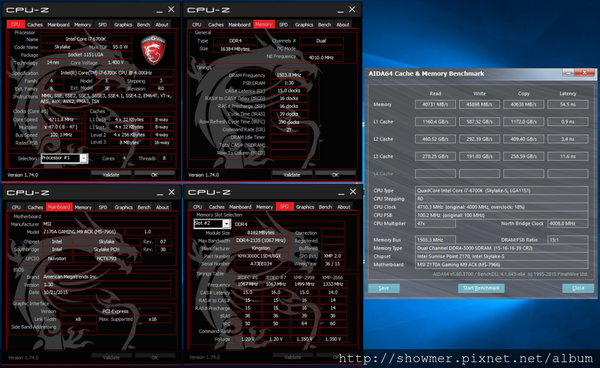Start the AIDA64 benchmark

point(481,288)
